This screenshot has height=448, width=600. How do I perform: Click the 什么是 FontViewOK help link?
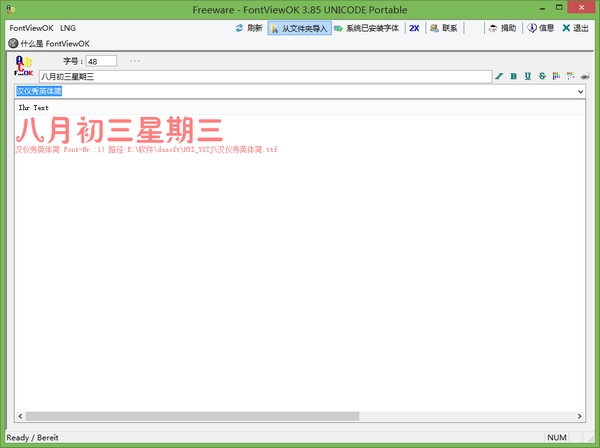pos(49,44)
